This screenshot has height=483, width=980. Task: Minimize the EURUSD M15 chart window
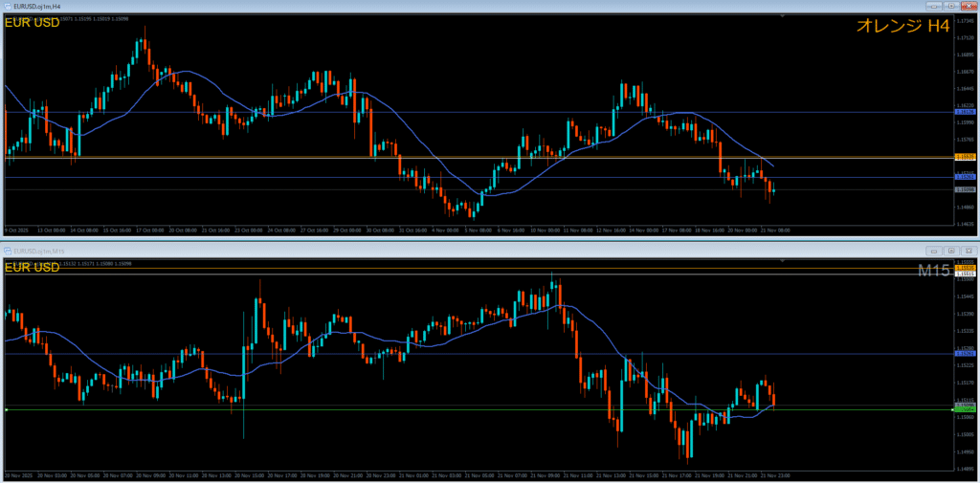(934, 251)
